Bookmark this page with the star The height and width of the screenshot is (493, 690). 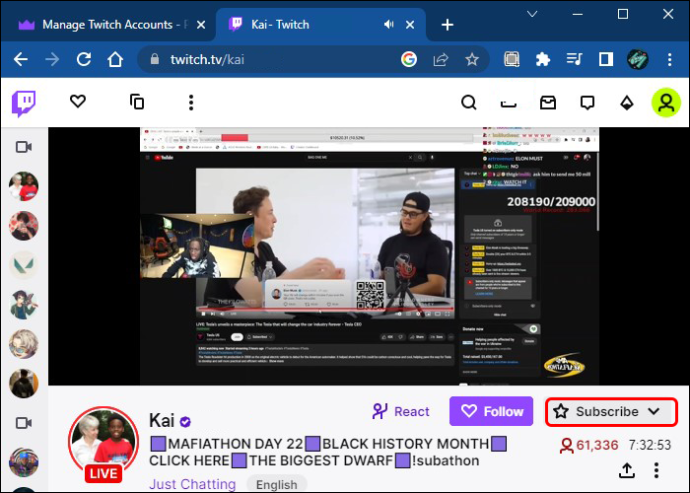click(x=472, y=59)
